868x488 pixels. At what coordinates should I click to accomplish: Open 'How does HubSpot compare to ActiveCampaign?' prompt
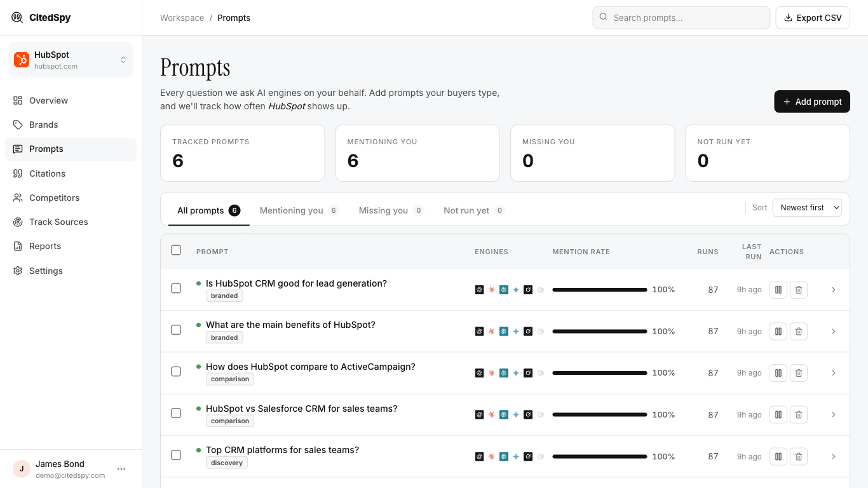[310, 367]
